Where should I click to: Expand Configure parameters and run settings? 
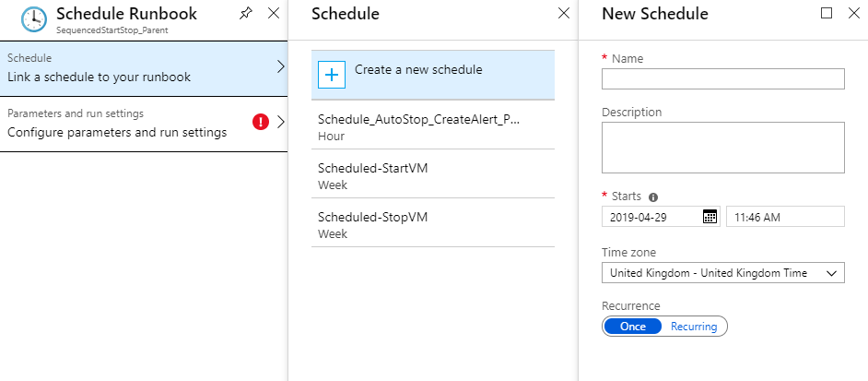281,122
